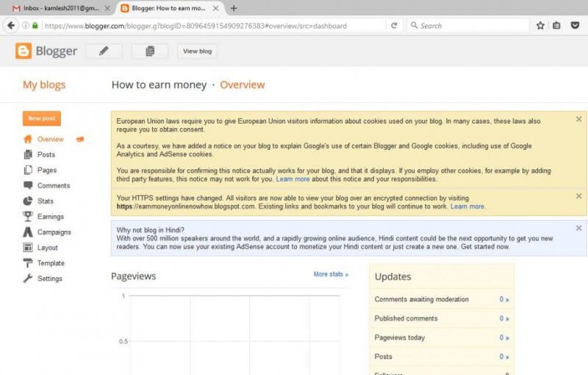Click the Updates heading

pyautogui.click(x=392, y=276)
